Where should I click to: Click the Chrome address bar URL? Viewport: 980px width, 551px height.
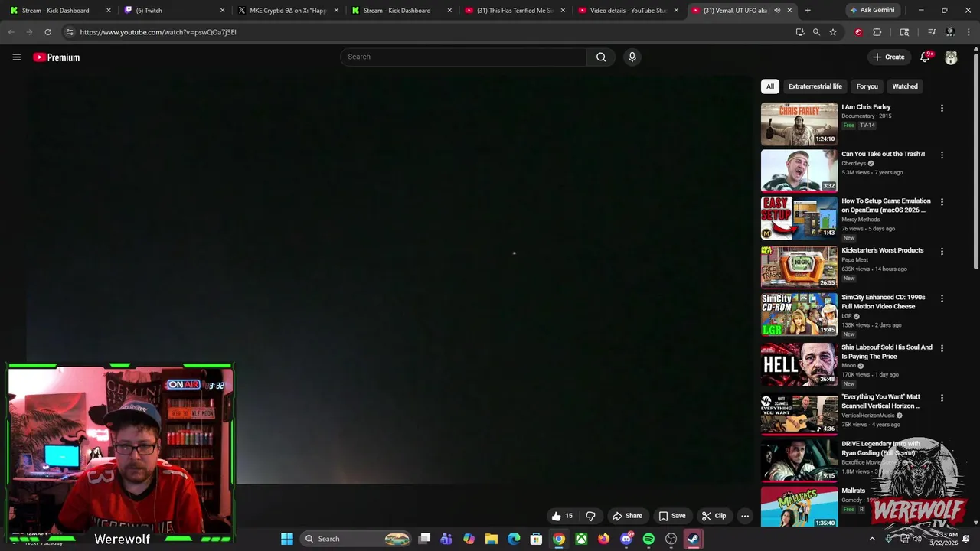point(158,32)
